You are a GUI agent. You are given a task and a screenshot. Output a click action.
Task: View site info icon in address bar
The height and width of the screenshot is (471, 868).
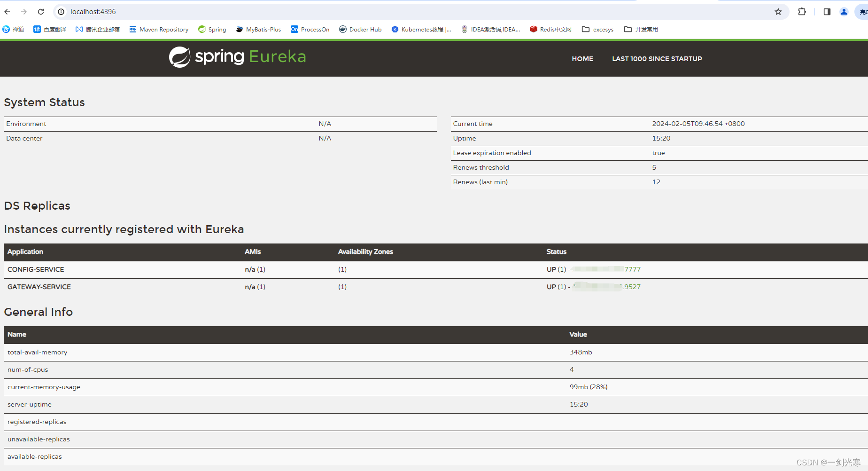point(61,12)
